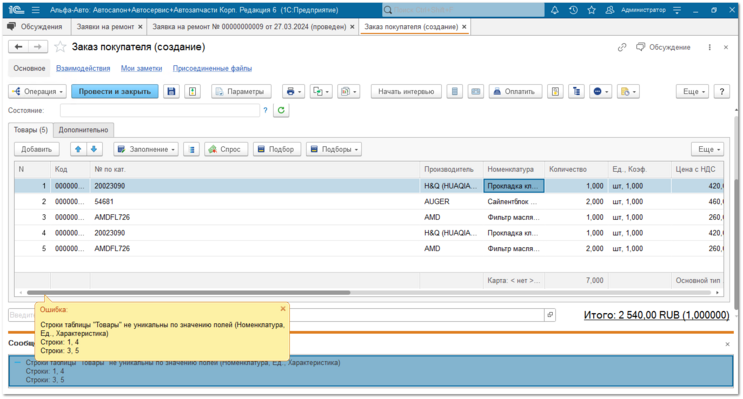Refresh Состояние with the green arrow icon
Viewport: 743px width, 399px height.
[x=281, y=110]
